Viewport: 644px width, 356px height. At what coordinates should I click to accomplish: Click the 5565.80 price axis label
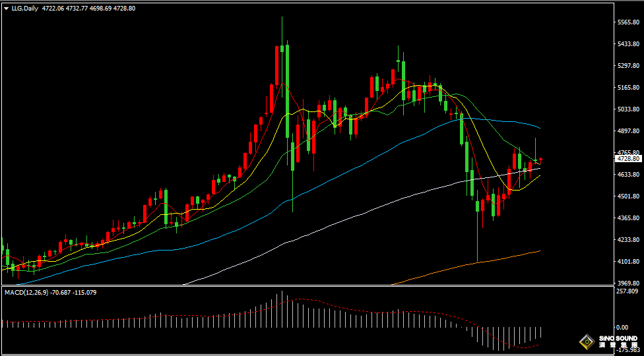pyautogui.click(x=628, y=22)
